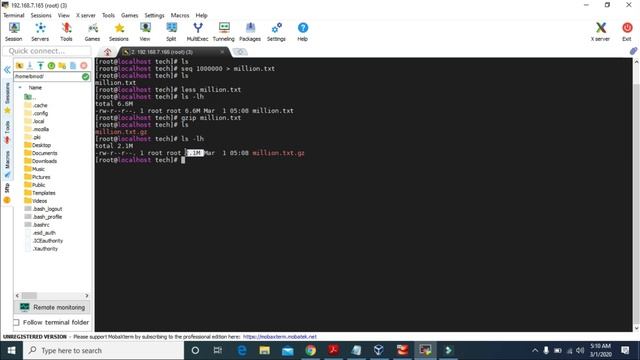The width and height of the screenshot is (640, 360).
Task: Click the Remote monitoring button
Action: tap(53, 307)
